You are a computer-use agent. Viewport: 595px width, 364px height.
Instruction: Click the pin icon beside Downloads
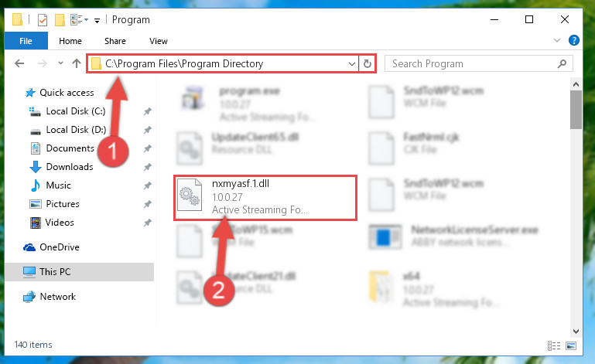click(148, 167)
